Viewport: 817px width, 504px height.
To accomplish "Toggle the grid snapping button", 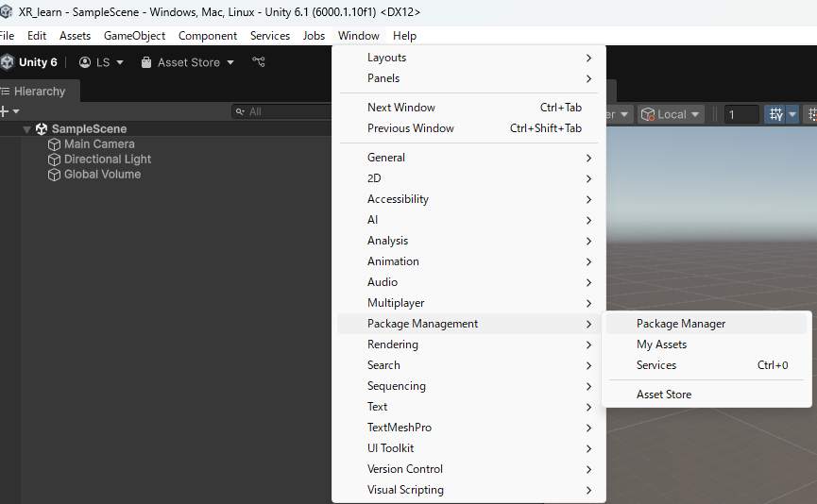I will 775,114.
